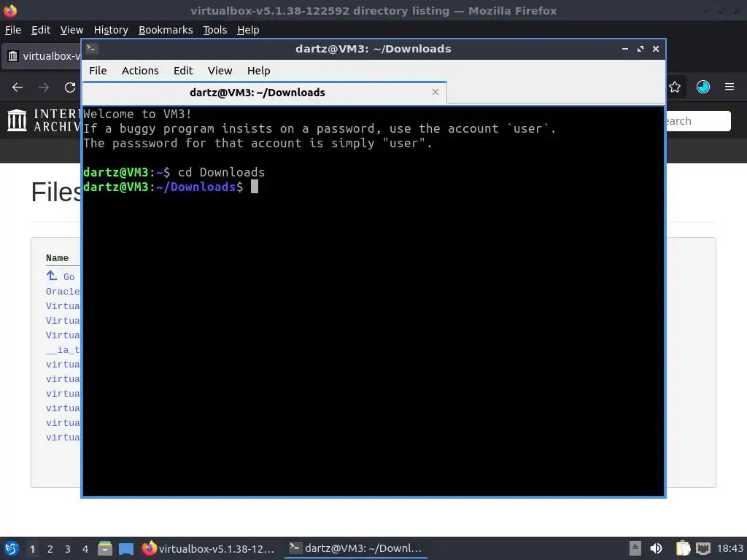Open Firefox Bookmarks menu

(x=166, y=30)
